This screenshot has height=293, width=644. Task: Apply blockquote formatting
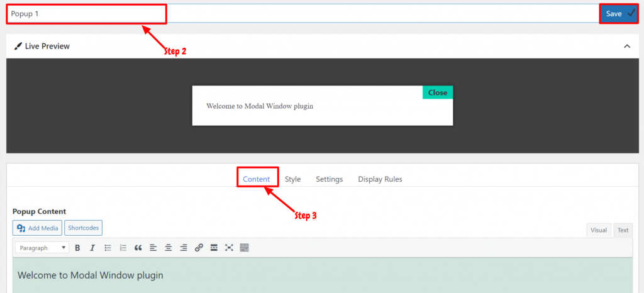tap(138, 248)
